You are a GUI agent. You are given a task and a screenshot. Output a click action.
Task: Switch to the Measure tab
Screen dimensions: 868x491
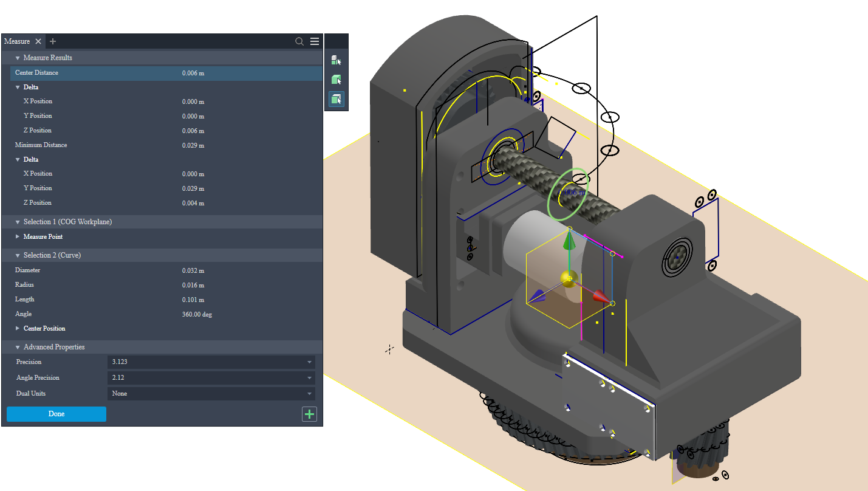[x=17, y=41]
